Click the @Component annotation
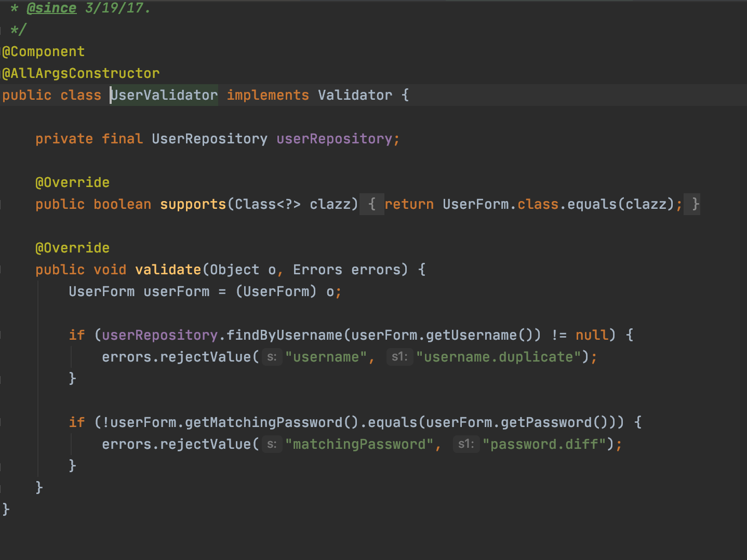The height and width of the screenshot is (560, 747). tap(44, 52)
